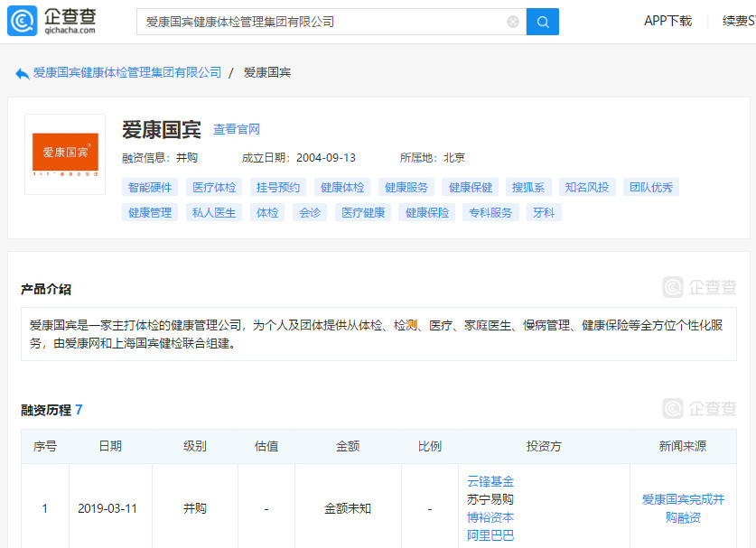This screenshot has height=548, width=756.
Task: Select the 团队优秀 tag
Action: pos(651,187)
